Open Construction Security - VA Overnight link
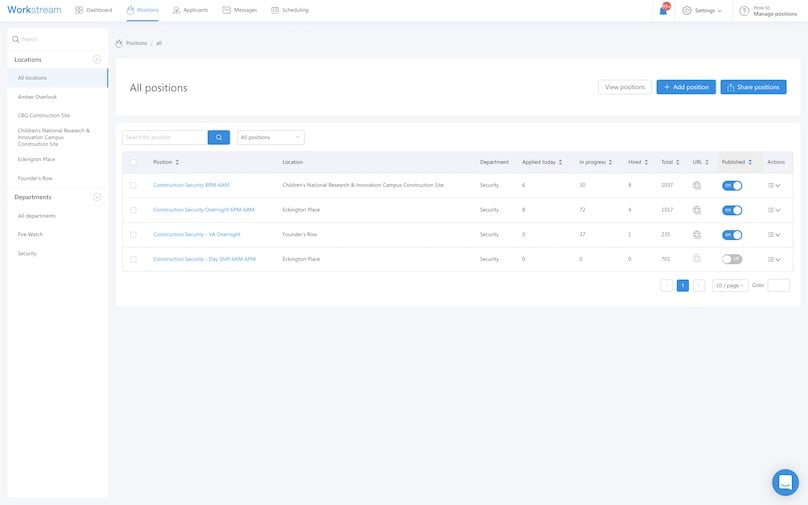This screenshot has width=808, height=505. 196,234
